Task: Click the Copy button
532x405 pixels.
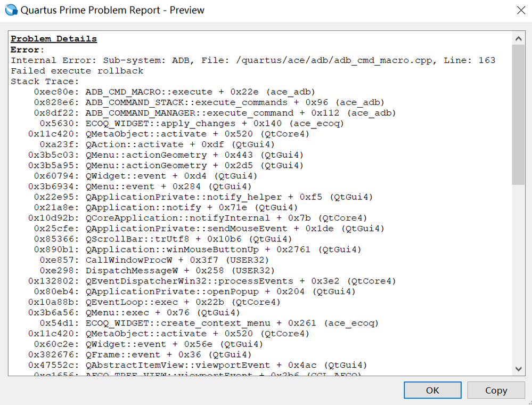Action: click(496, 390)
